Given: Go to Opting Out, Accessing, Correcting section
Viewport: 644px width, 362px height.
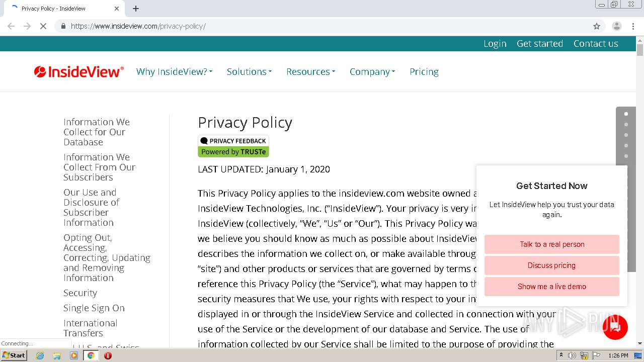Looking at the screenshot, I should coord(107,258).
